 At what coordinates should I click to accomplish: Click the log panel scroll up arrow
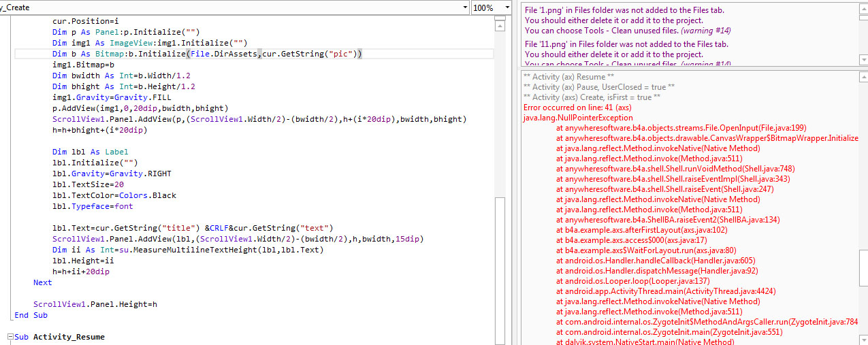click(863, 76)
